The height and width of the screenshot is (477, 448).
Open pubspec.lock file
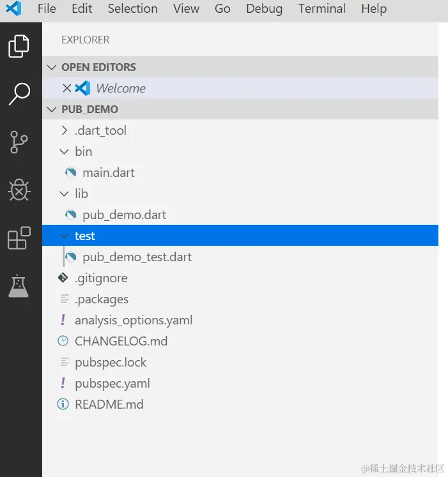111,362
